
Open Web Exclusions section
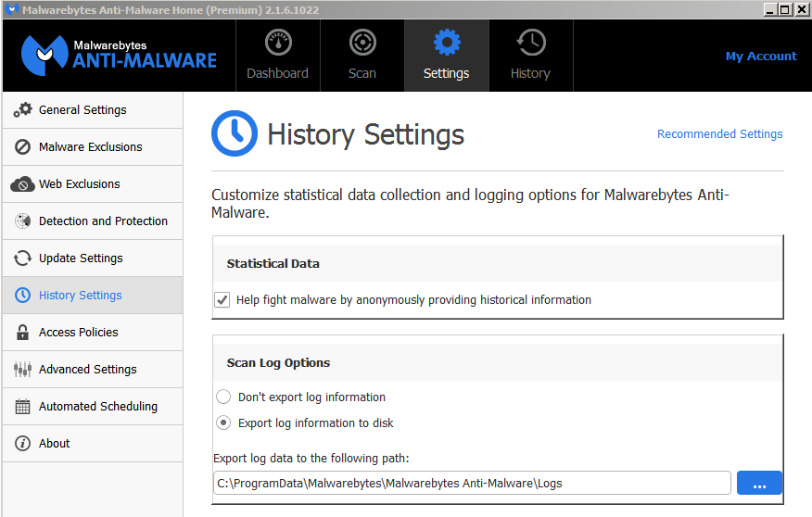click(x=93, y=183)
